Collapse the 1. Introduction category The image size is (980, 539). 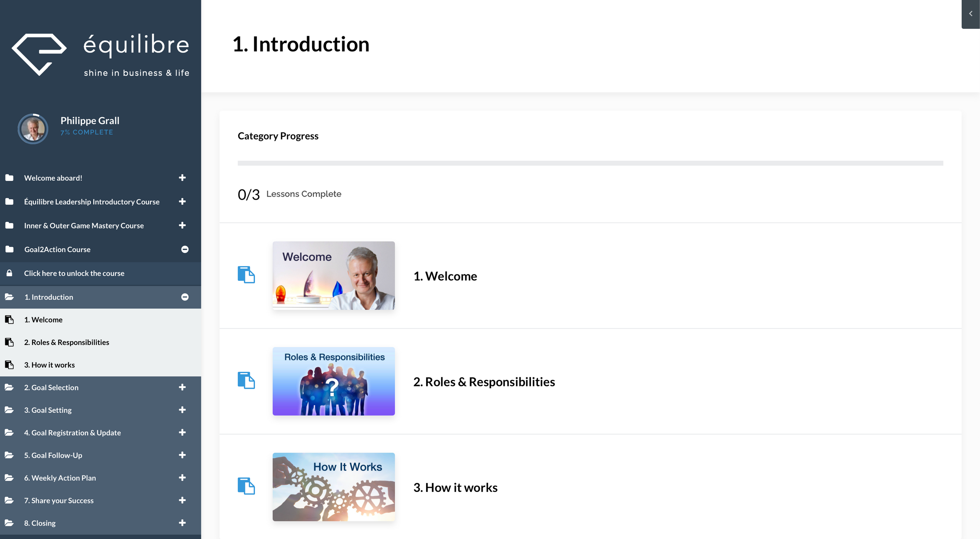(185, 297)
